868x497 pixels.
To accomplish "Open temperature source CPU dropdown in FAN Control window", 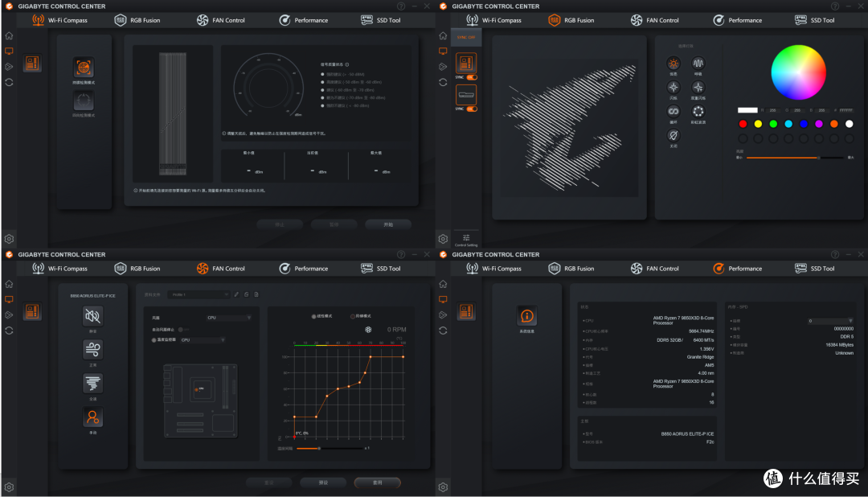I will click(203, 340).
